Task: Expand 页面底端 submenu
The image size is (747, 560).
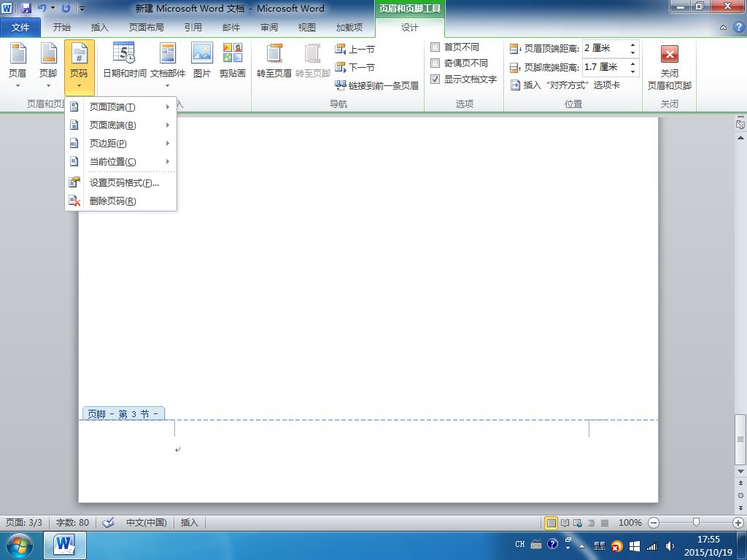Action: [x=121, y=125]
